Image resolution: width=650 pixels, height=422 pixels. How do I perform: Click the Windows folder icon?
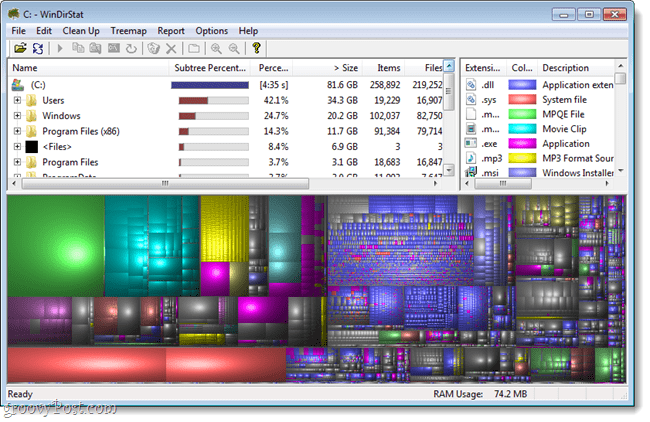click(x=32, y=116)
